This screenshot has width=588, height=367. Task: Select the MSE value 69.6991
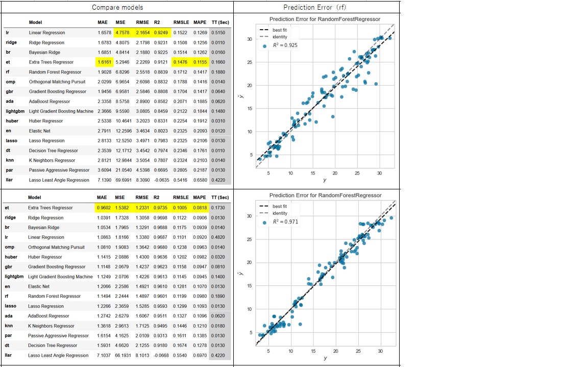[x=124, y=180]
